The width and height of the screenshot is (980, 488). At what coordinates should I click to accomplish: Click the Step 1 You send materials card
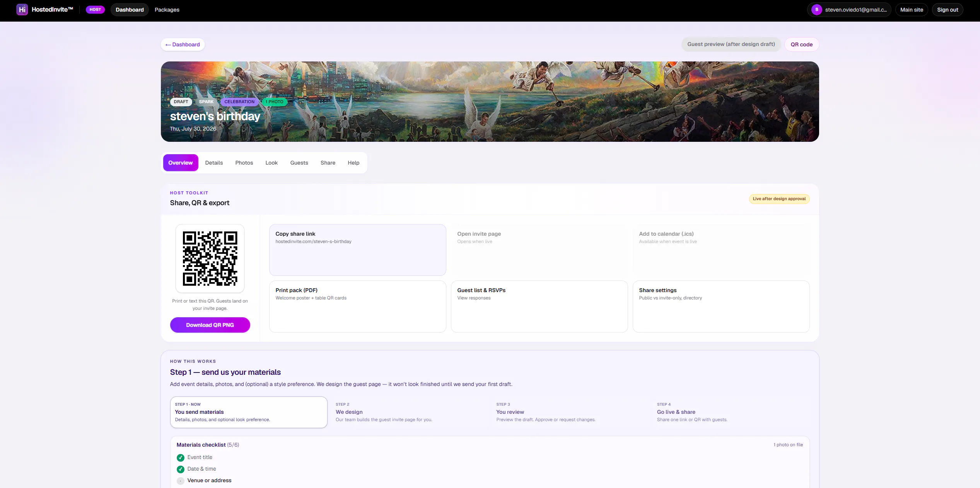249,412
